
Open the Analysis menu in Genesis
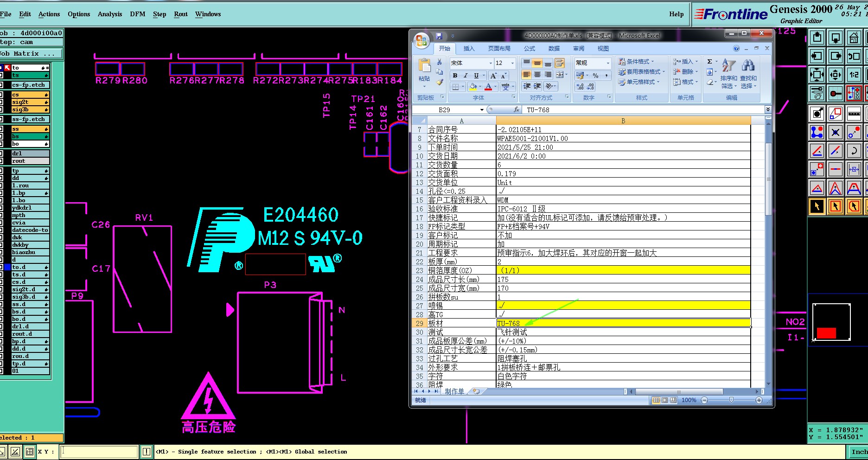pyautogui.click(x=110, y=14)
